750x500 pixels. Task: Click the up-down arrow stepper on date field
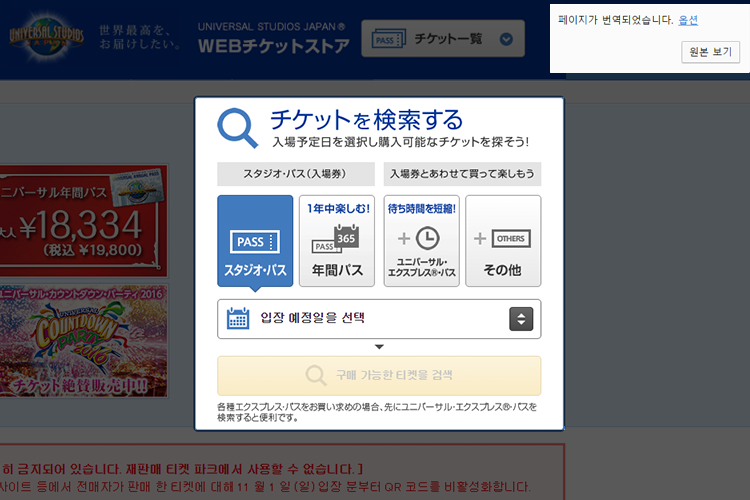pos(521,319)
